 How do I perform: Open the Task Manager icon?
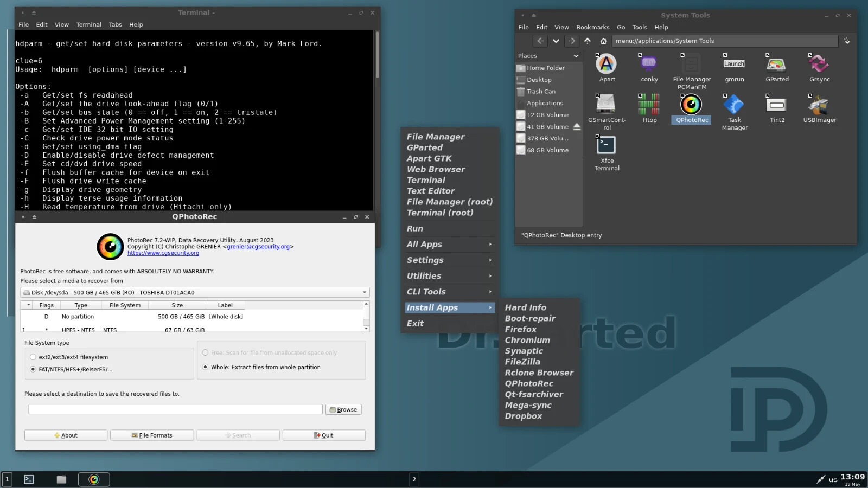(735, 112)
